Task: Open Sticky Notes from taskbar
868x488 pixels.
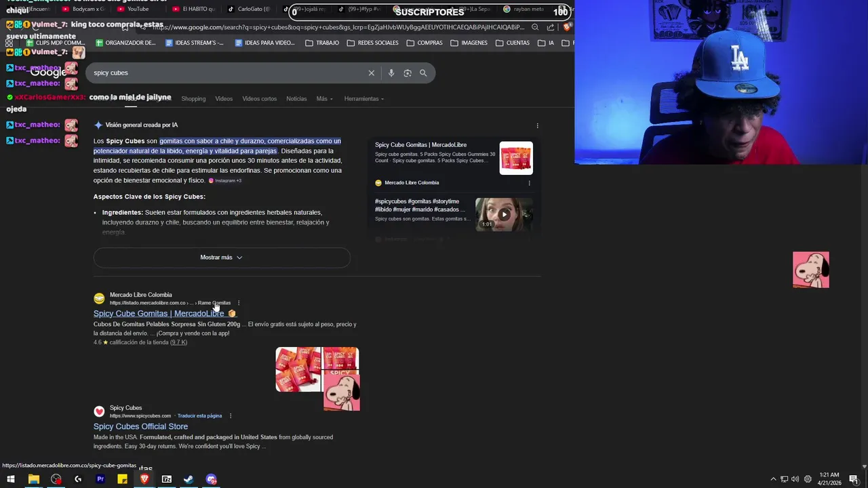Action: pyautogui.click(x=122, y=479)
